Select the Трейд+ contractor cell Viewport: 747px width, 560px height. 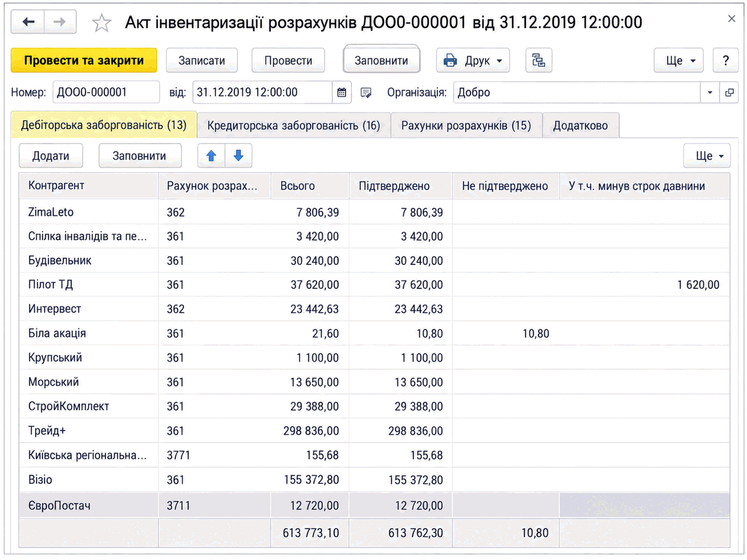[89, 431]
